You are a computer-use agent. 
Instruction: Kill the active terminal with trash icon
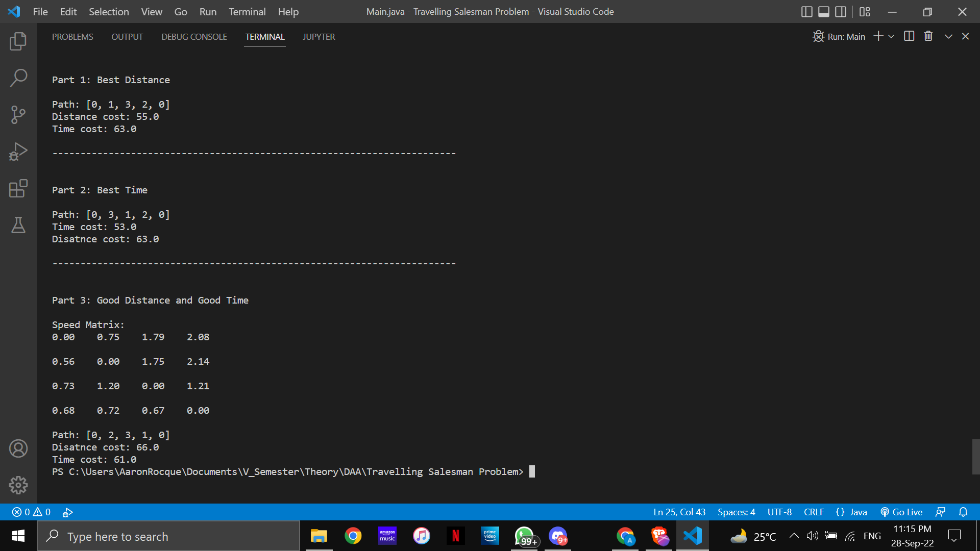[928, 36]
